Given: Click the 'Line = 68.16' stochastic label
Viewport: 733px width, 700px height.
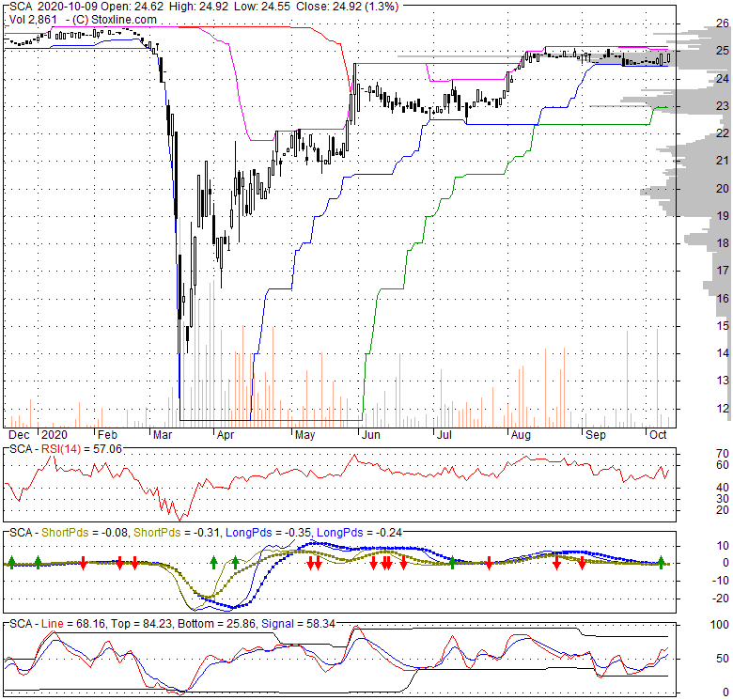Looking at the screenshot, I should pos(74,624).
